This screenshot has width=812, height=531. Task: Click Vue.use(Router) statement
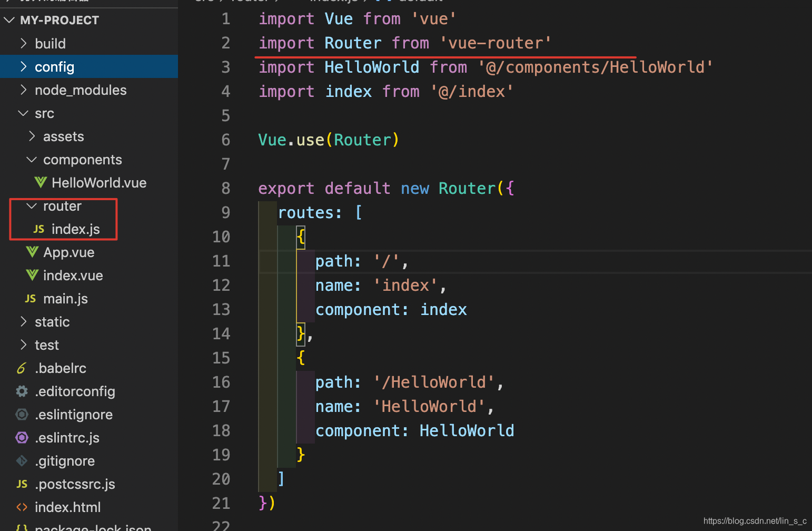point(329,140)
